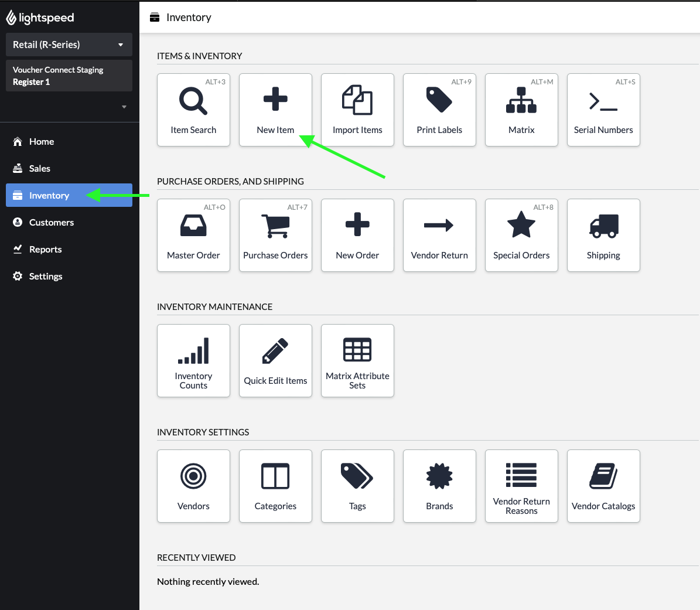Image resolution: width=700 pixels, height=610 pixels.
Task: Open Settings in the sidebar
Action: 69,277
